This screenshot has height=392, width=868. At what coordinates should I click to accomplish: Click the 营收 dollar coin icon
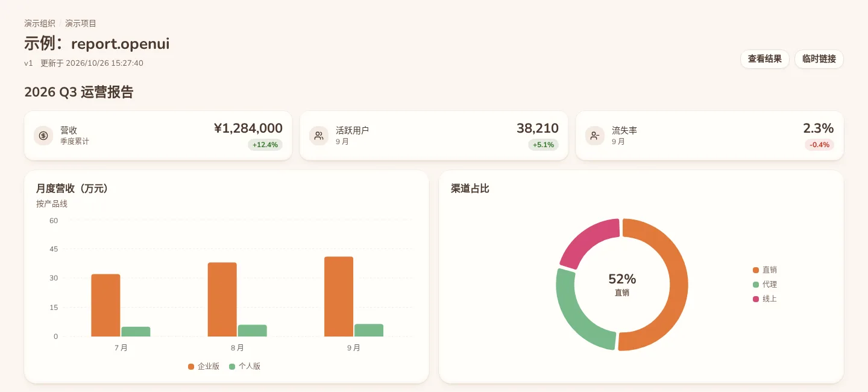43,136
